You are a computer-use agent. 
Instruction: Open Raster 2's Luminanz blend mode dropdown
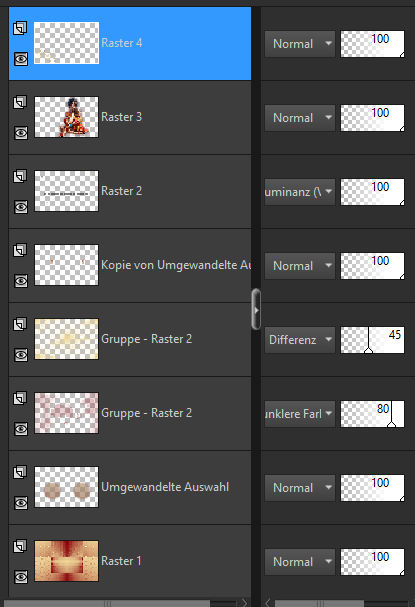click(300, 192)
